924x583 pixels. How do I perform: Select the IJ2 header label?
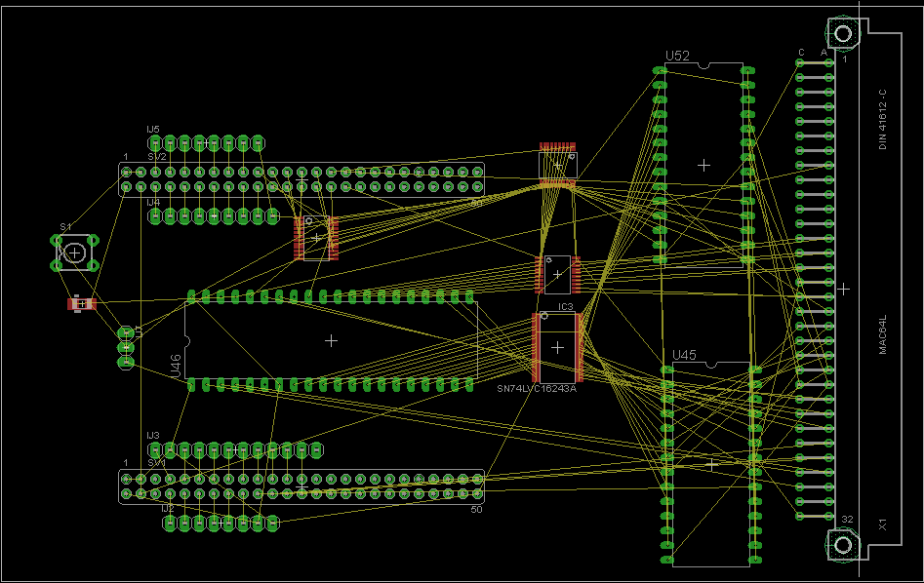(x=168, y=508)
